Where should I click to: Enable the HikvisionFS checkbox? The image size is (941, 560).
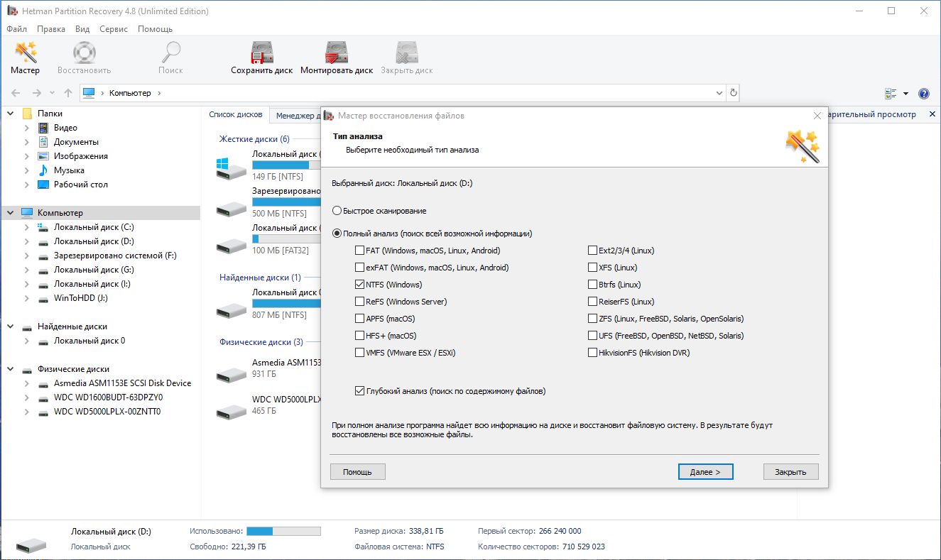coord(592,353)
